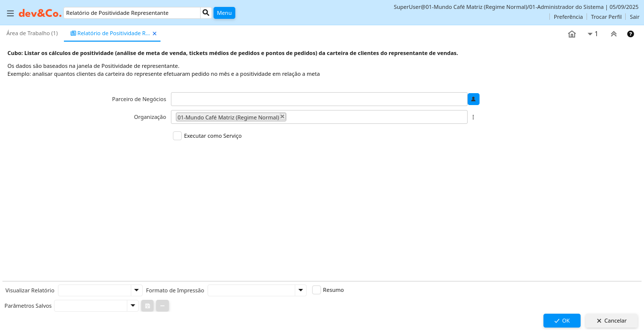Expand open windows dropdown arrow
644x334 pixels.
590,34
